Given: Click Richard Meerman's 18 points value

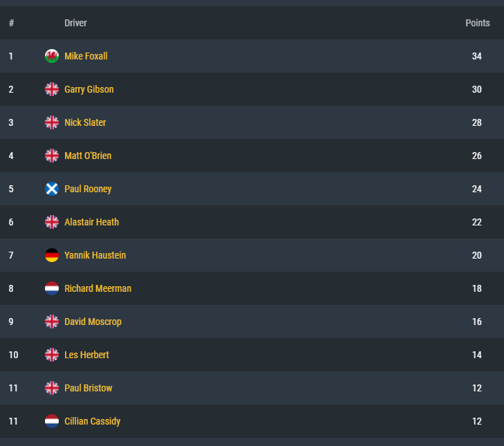Looking at the screenshot, I should [x=477, y=288].
